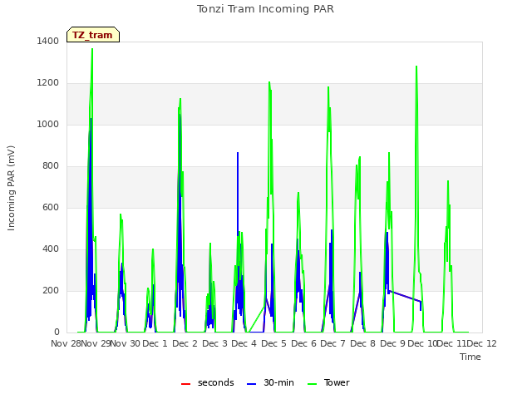
Task: Click the y-axis tick value 1400
Action: [48, 41]
